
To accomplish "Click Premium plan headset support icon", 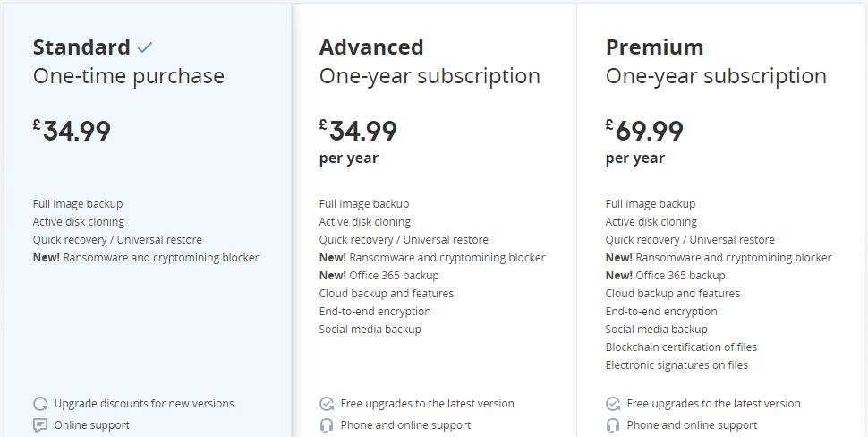I will click(613, 425).
